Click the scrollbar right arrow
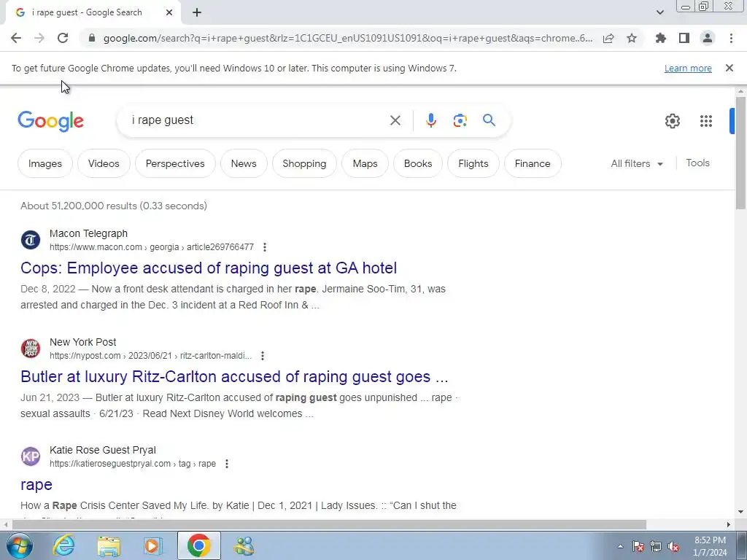 [728, 524]
